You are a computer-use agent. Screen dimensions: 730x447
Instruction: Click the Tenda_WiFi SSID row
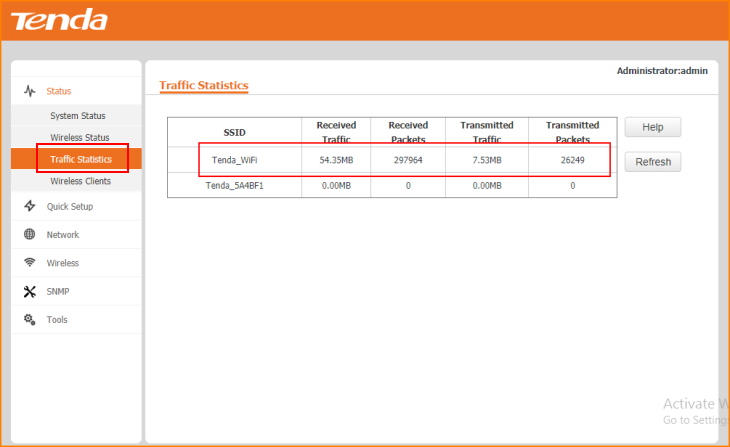(234, 160)
